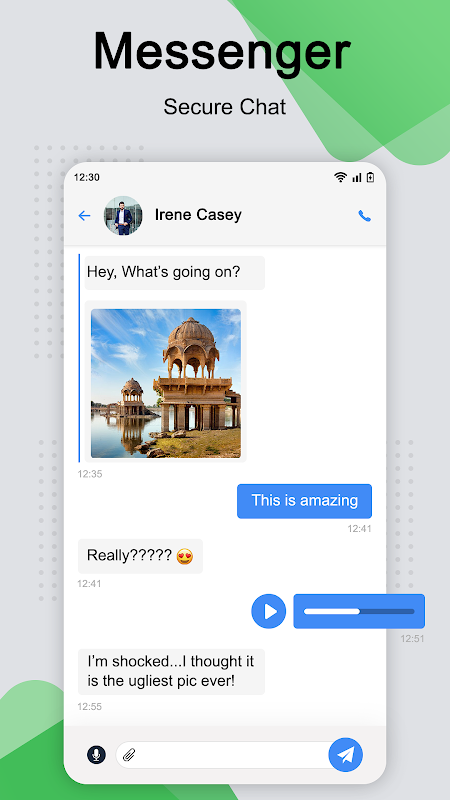Play the voice message

pyautogui.click(x=268, y=611)
